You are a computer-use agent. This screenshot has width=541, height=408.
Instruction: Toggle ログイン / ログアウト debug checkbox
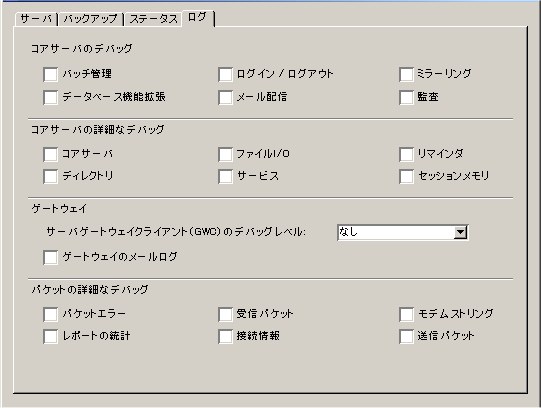coord(225,74)
